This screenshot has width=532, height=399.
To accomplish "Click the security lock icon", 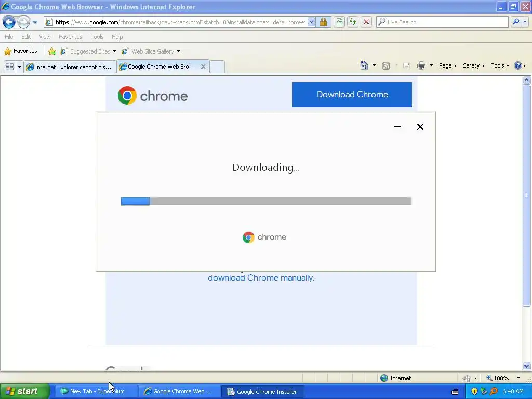I will point(323,22).
